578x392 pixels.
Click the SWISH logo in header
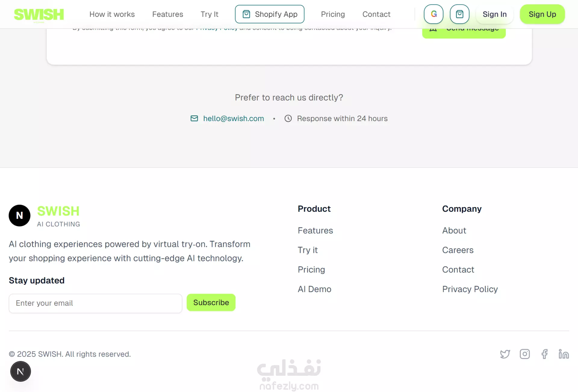point(39,14)
